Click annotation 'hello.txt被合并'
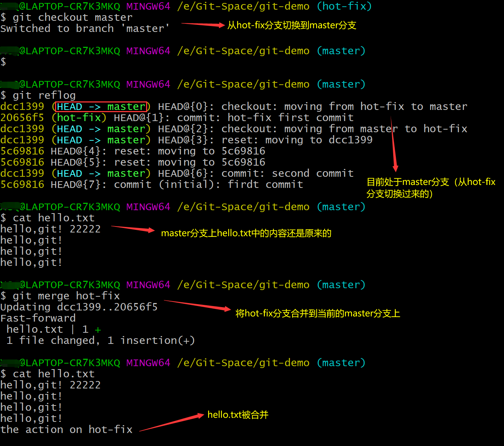Image resolution: width=504 pixels, height=446 pixels. pos(238,415)
